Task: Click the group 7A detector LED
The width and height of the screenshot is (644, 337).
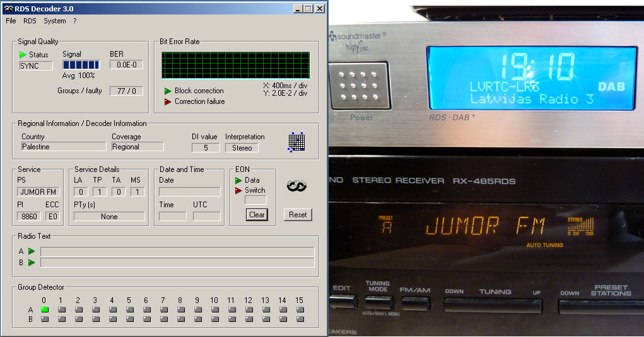Action: coord(164,309)
